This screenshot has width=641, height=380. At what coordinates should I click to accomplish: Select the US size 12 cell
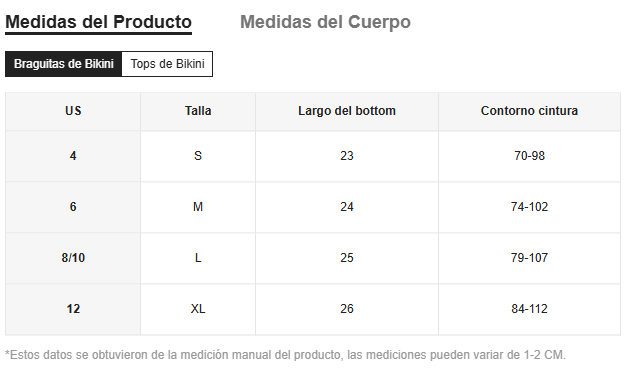click(x=73, y=309)
